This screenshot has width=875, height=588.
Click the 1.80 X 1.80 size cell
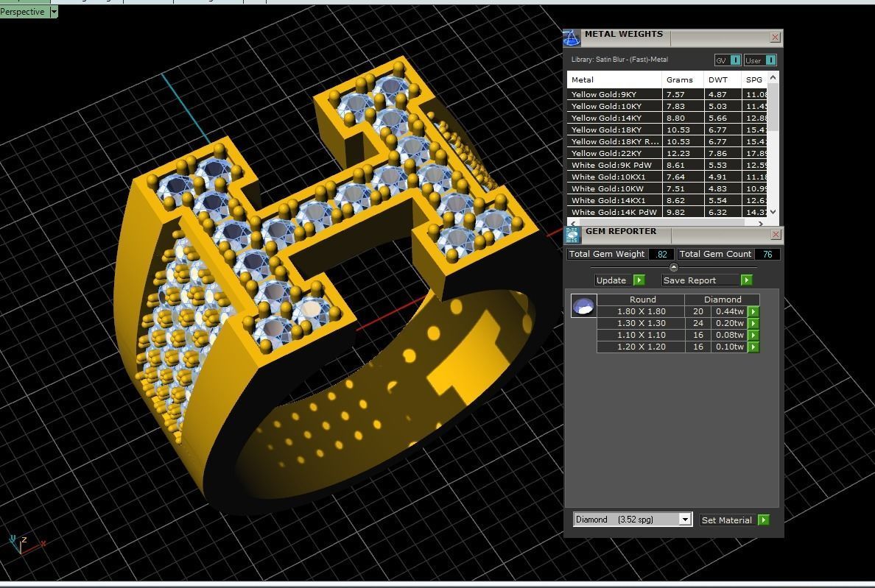click(642, 311)
